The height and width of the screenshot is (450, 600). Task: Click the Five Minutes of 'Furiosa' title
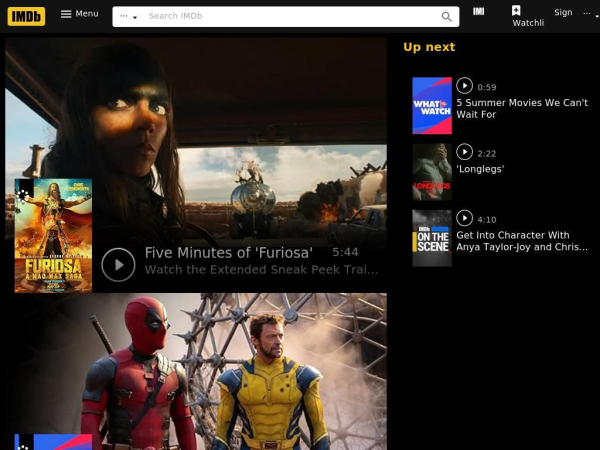[229, 253]
